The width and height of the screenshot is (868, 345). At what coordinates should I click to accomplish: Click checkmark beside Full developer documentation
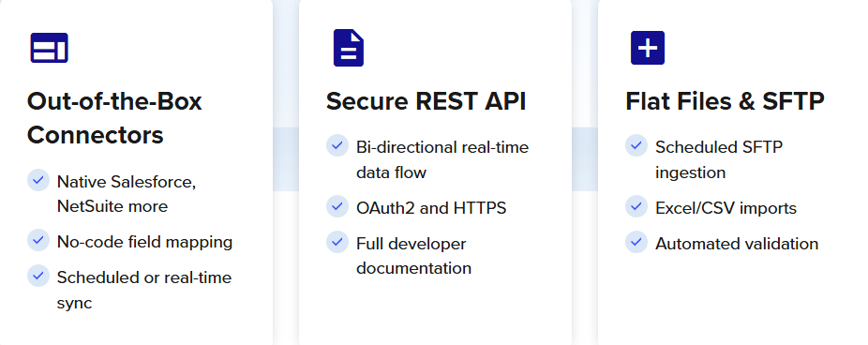(337, 242)
